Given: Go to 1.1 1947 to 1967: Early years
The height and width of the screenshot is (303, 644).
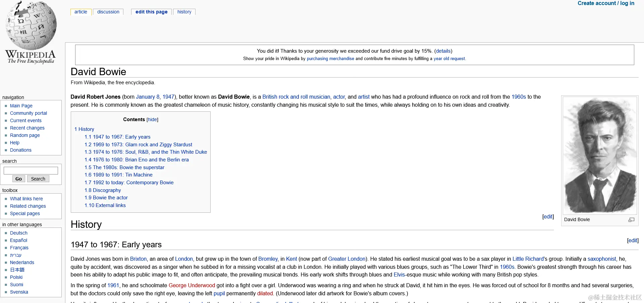Looking at the screenshot, I should coord(117,137).
